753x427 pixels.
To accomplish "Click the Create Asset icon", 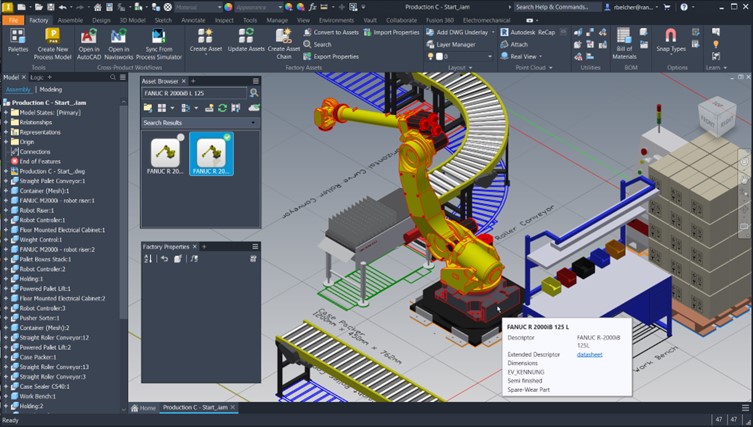I will [x=205, y=36].
